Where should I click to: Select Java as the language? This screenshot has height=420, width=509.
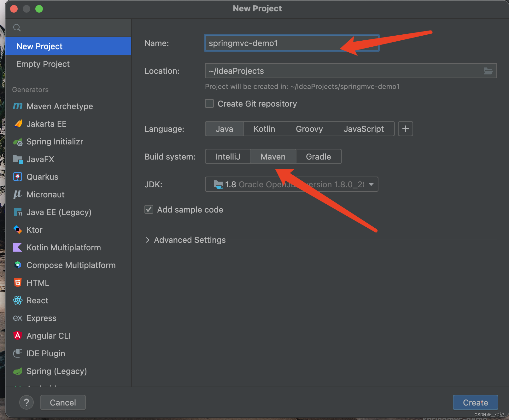[x=225, y=129]
